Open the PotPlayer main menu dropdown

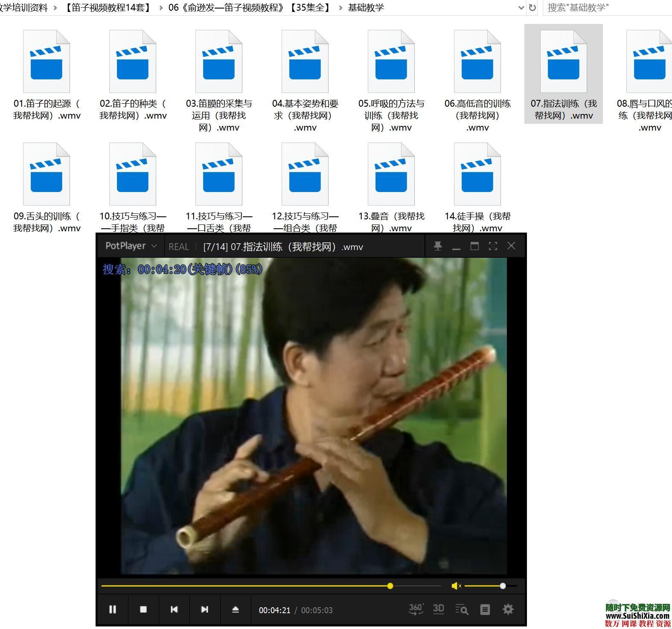(131, 246)
